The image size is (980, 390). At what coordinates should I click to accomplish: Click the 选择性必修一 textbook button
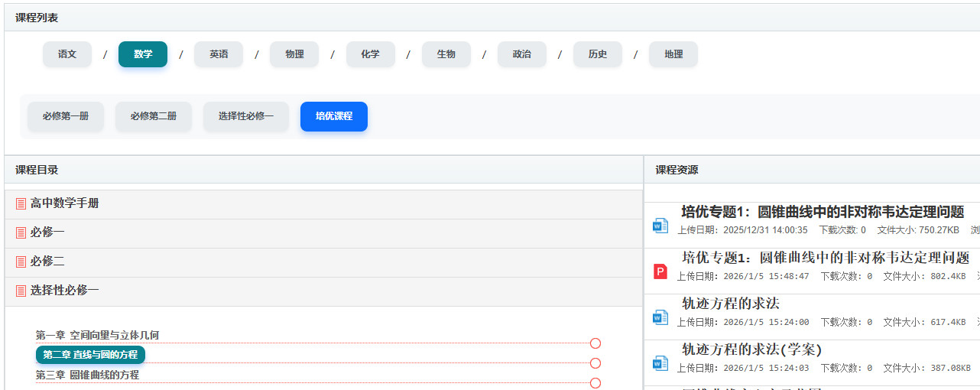coord(246,116)
